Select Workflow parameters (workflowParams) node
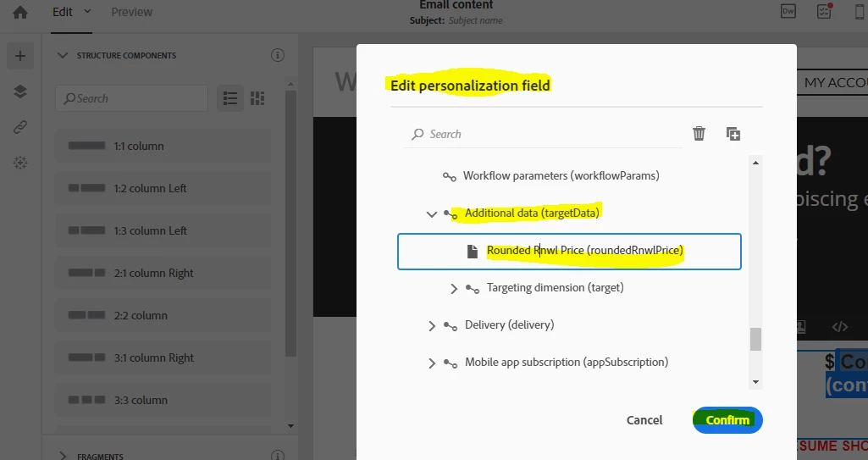The image size is (868, 460). (x=561, y=175)
